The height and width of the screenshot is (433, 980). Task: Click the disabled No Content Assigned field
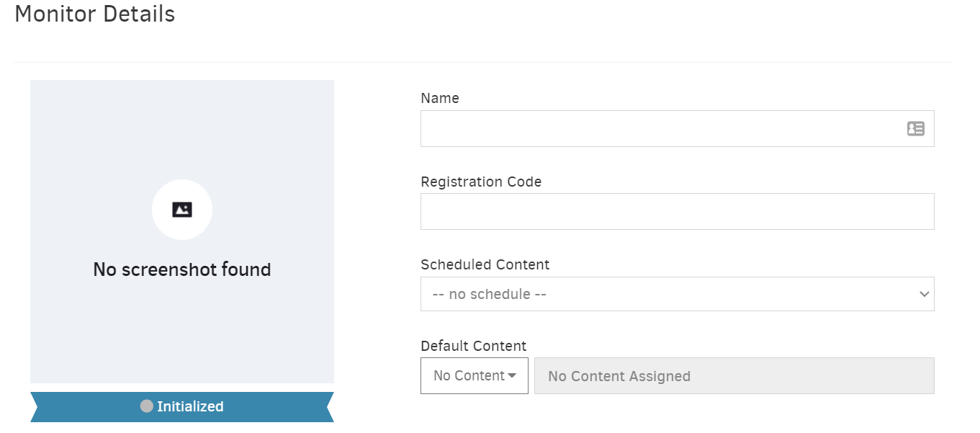[x=734, y=376]
